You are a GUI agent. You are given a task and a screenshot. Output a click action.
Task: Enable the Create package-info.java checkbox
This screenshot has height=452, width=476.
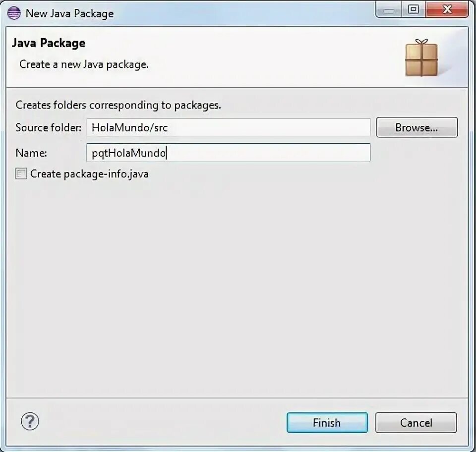21,174
